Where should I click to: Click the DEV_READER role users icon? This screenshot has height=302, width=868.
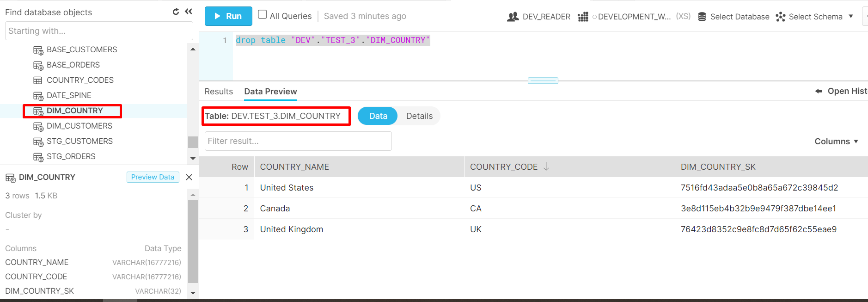click(513, 17)
